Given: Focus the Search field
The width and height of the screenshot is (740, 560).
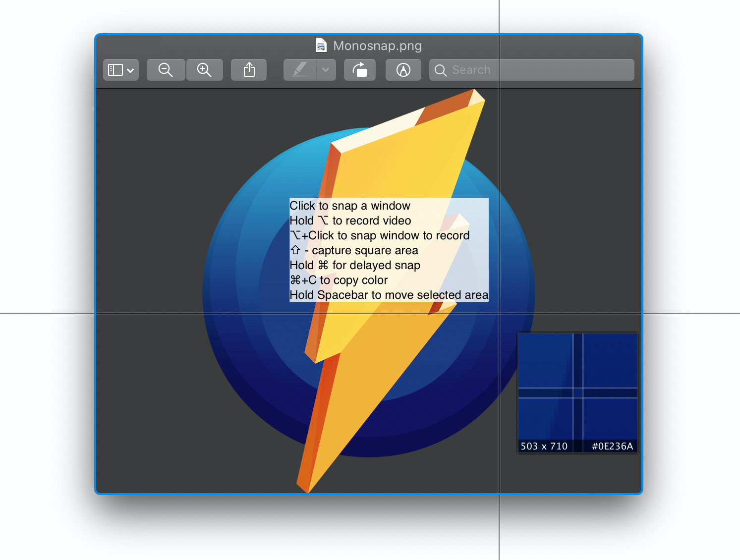Looking at the screenshot, I should pos(532,70).
